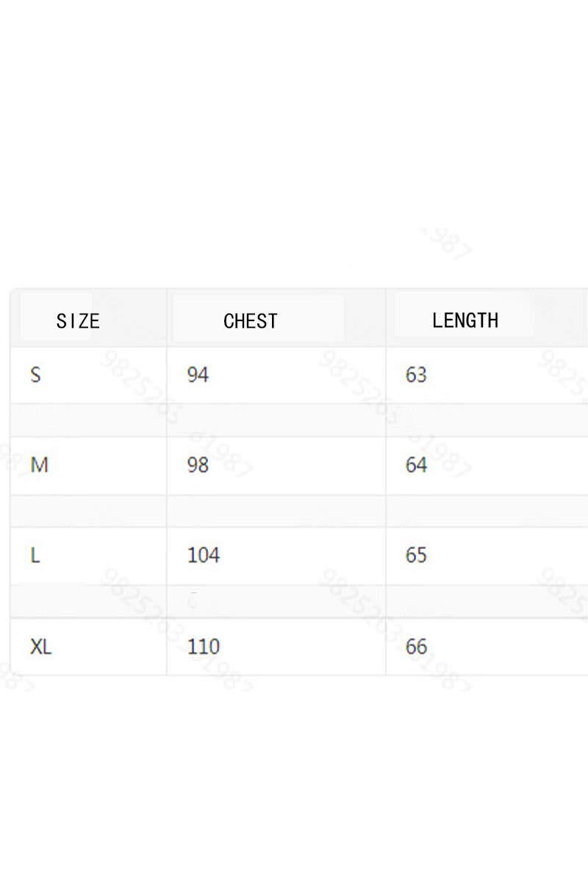Click the SIZE column header
This screenshot has height=882, width=588.
click(x=78, y=321)
